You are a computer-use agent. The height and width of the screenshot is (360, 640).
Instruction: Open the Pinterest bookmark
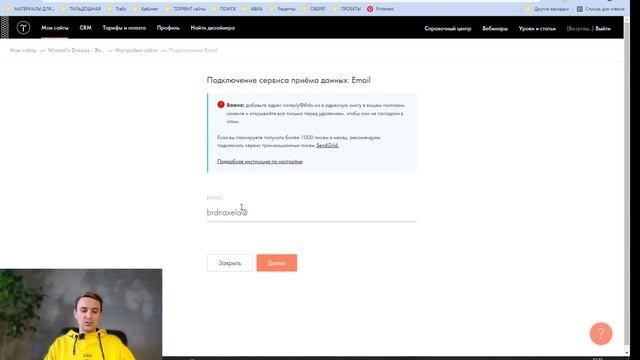click(380, 9)
